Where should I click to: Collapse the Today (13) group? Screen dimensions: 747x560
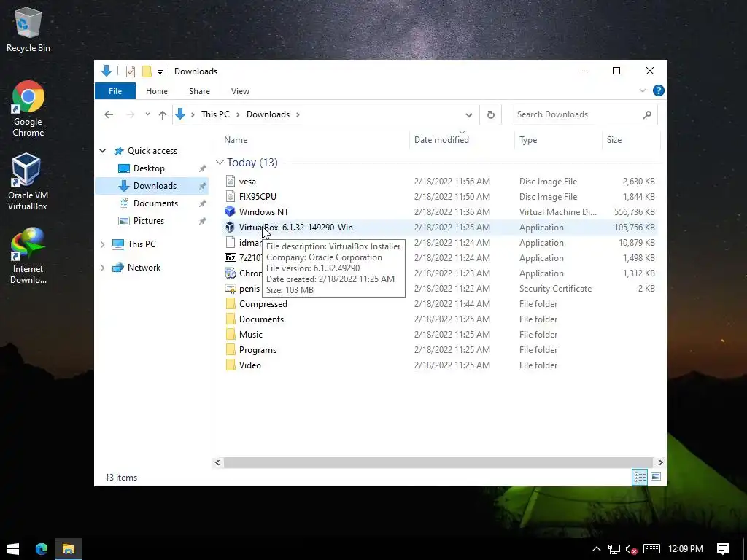(x=220, y=163)
